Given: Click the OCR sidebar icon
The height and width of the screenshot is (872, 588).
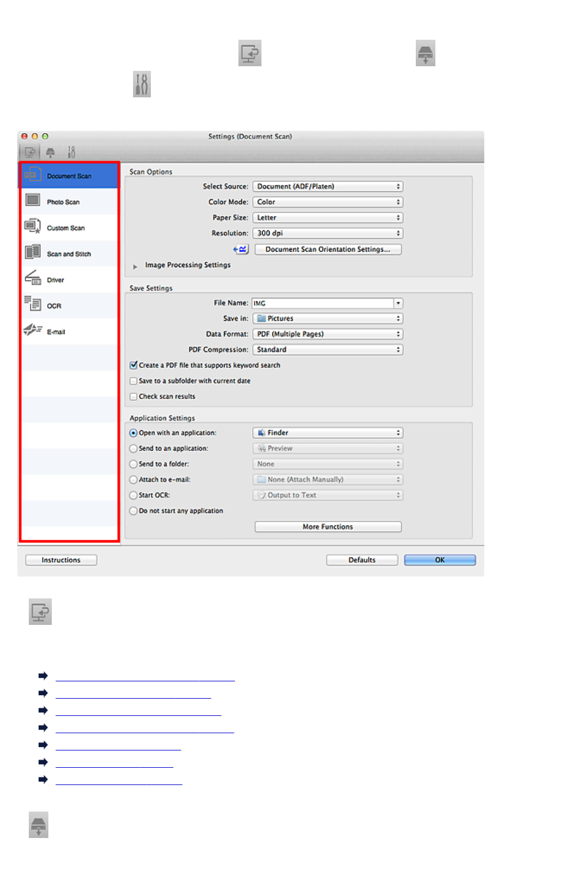Looking at the screenshot, I should [x=32, y=304].
